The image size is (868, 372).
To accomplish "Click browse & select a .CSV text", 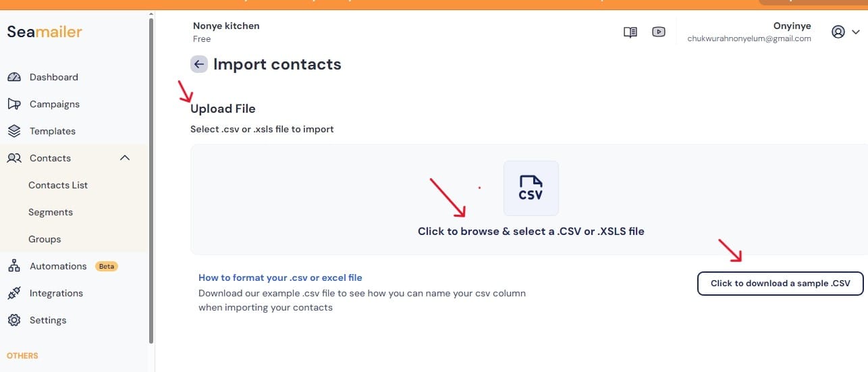I will [x=531, y=231].
